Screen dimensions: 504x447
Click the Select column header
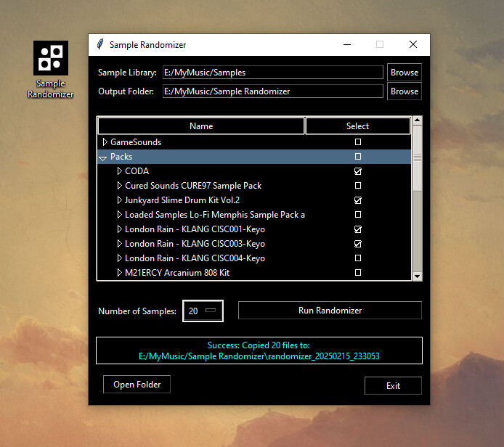point(357,126)
